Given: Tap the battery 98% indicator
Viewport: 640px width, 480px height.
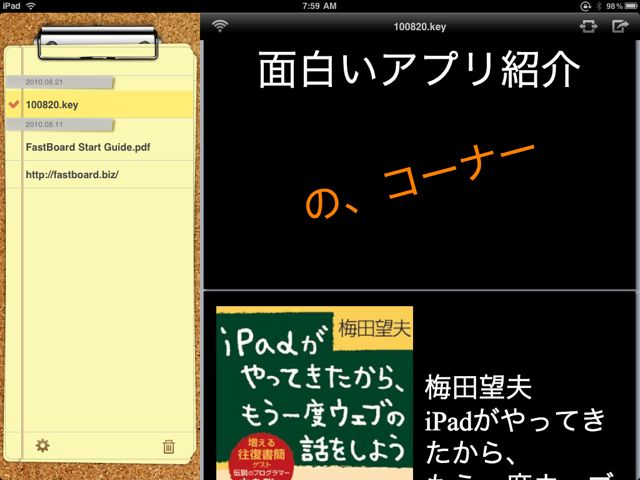Looking at the screenshot, I should (621, 6).
